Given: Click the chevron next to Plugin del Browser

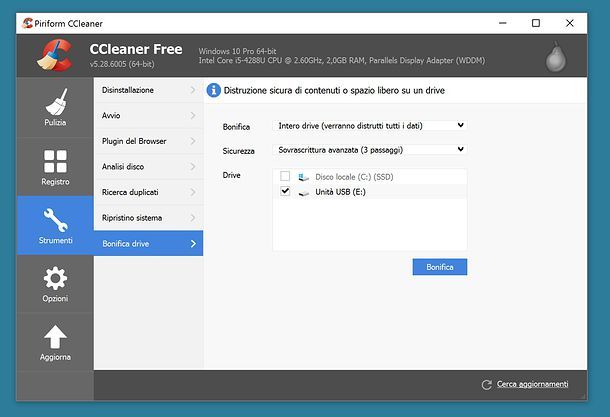Looking at the screenshot, I should 193,141.
